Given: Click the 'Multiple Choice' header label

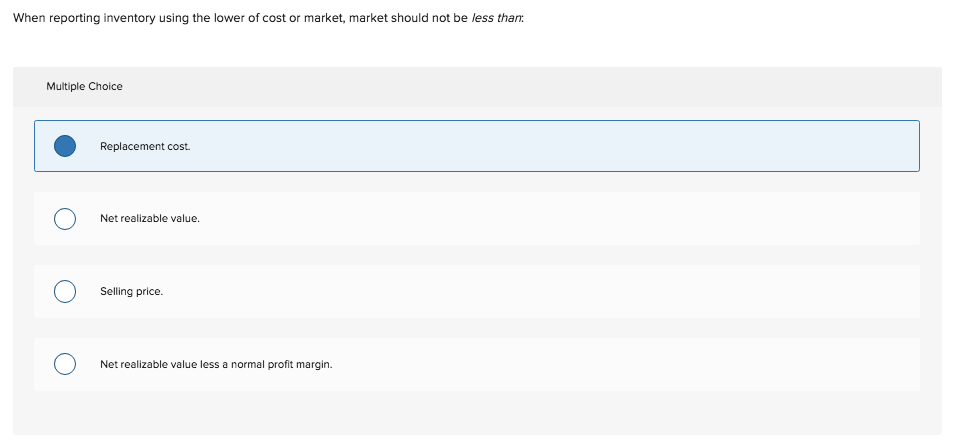Looking at the screenshot, I should (85, 86).
